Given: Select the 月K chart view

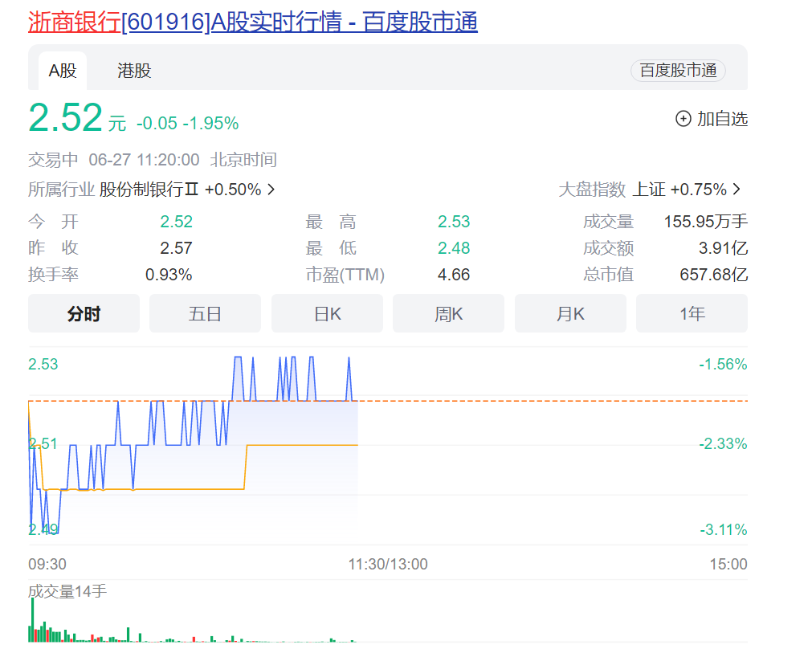Looking at the screenshot, I should click(x=570, y=314).
